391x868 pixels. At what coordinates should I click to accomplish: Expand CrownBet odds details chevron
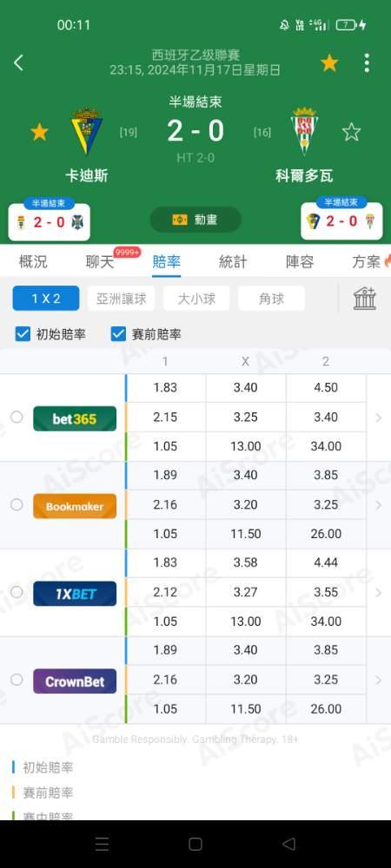379,680
